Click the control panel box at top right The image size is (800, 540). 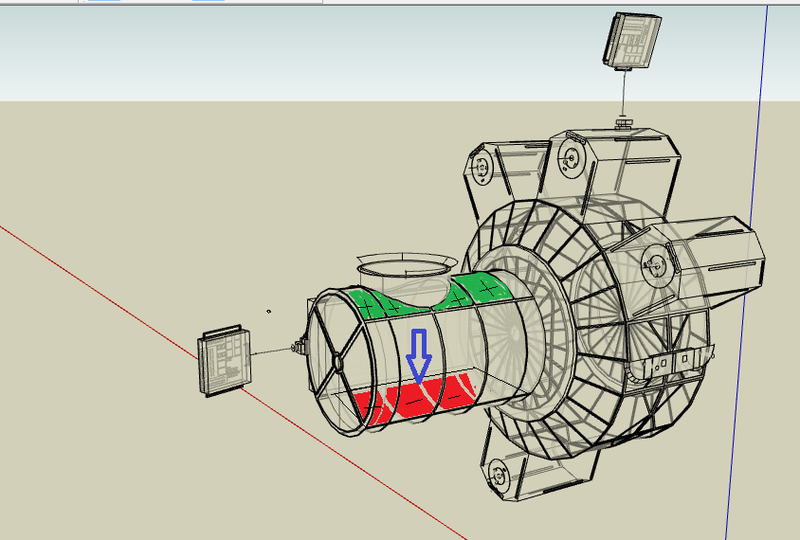coord(631,39)
